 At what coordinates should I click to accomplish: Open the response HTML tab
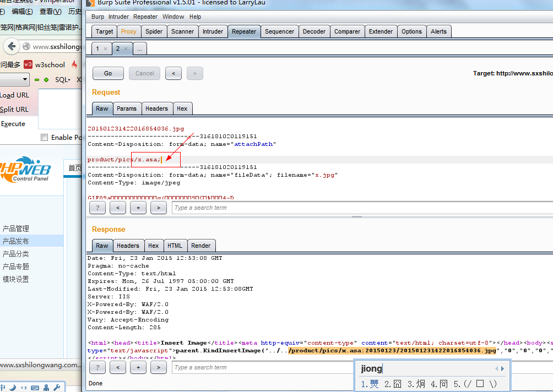click(x=175, y=246)
